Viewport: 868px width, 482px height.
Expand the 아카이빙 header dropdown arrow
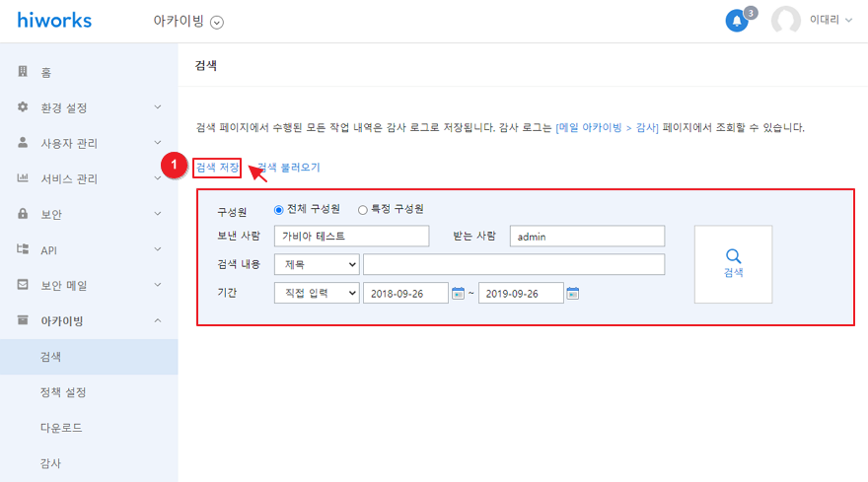(x=217, y=22)
